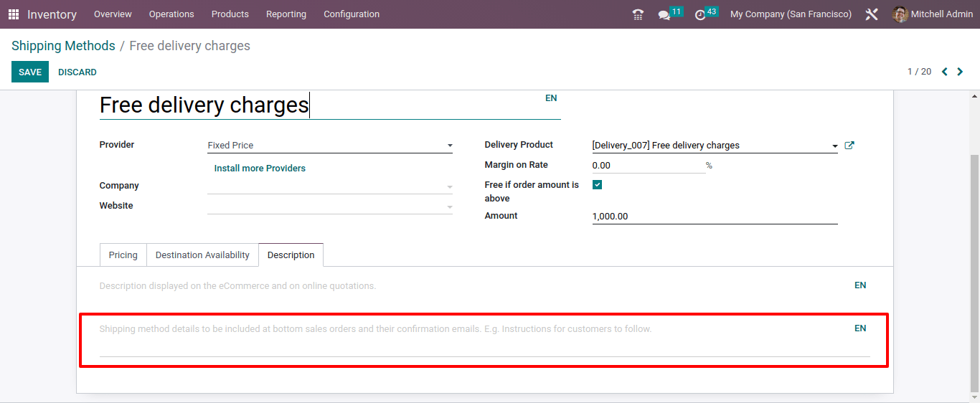Click the Inventory app title

(52, 14)
